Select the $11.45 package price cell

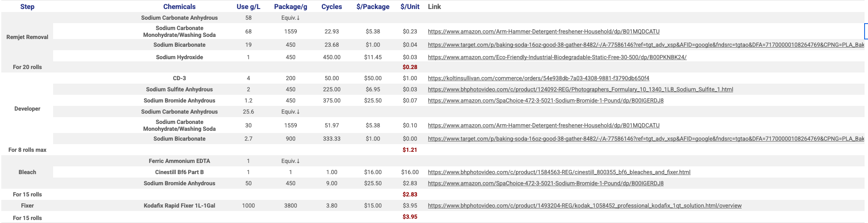click(373, 57)
